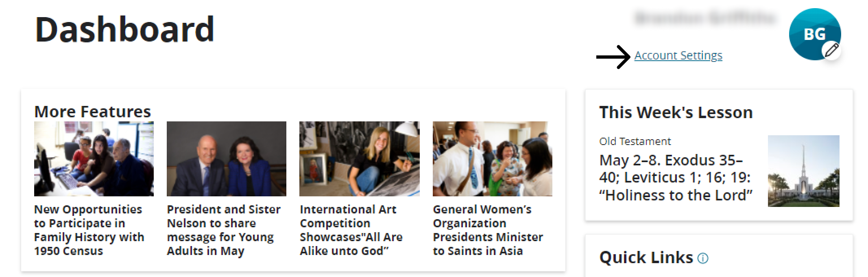868x277 pixels.
Task: Click the Dashboard page title
Action: 124,29
